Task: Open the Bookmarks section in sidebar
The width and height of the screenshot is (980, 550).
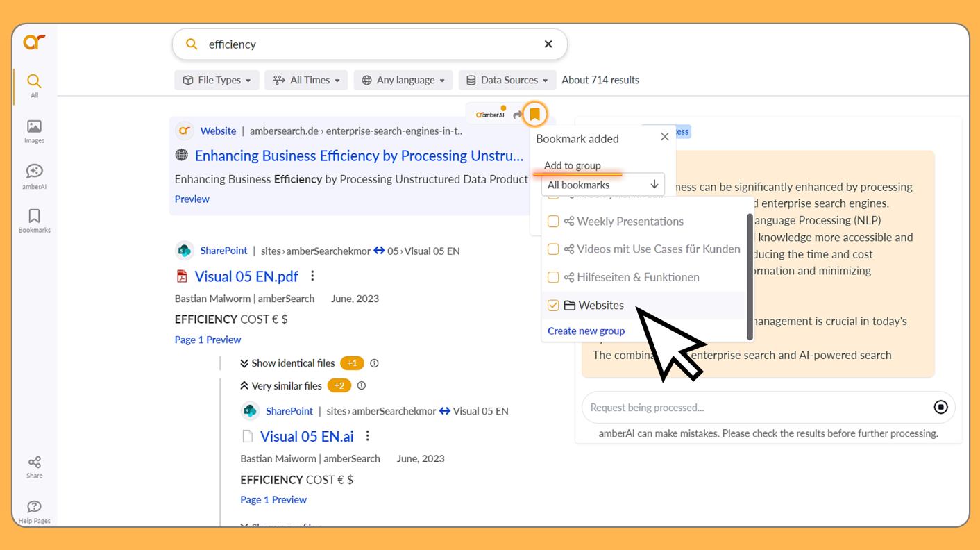Action: pos(34,221)
